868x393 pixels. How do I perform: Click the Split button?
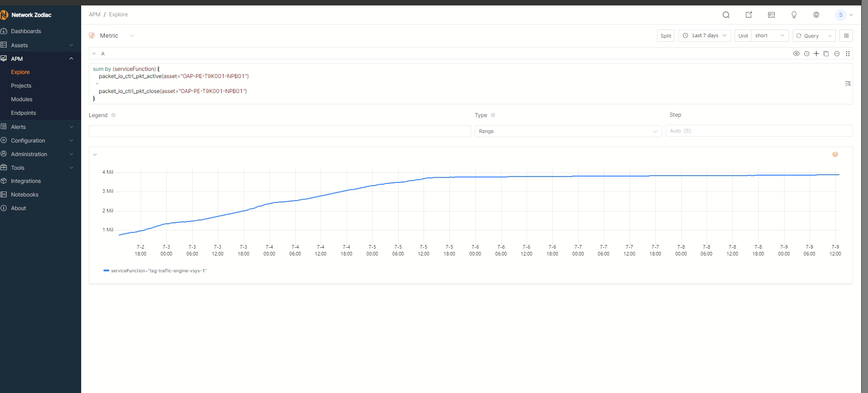pos(665,36)
